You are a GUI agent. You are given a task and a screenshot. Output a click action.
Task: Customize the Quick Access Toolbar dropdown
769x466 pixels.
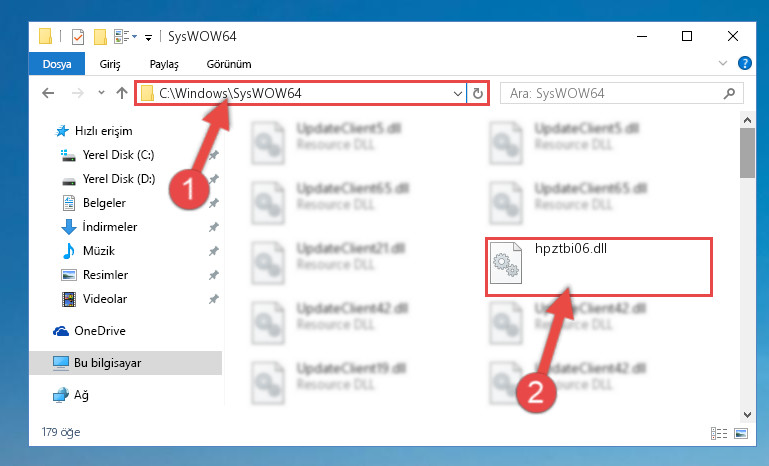coord(148,37)
